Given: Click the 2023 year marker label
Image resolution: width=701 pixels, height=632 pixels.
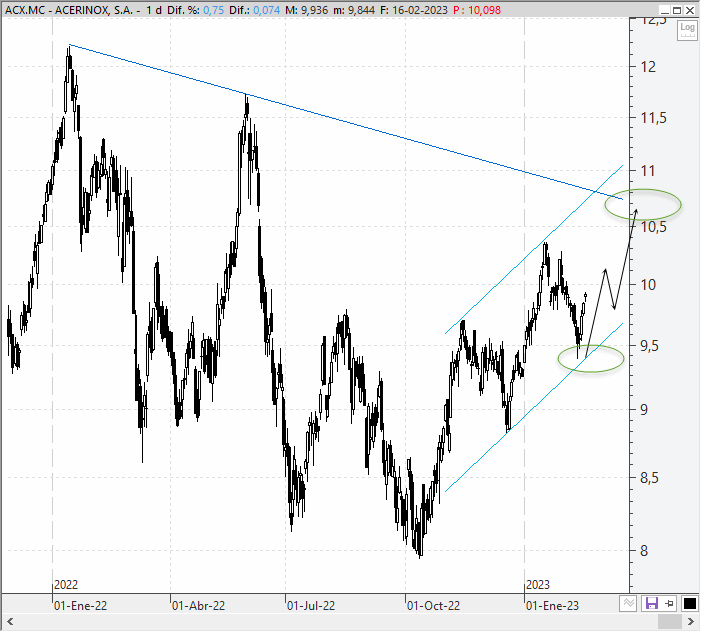Looking at the screenshot, I should point(538,585).
